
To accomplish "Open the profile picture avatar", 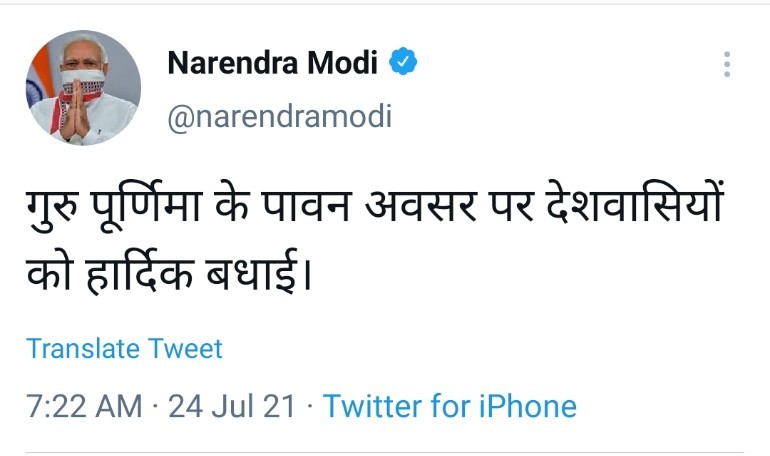I will (83, 88).
